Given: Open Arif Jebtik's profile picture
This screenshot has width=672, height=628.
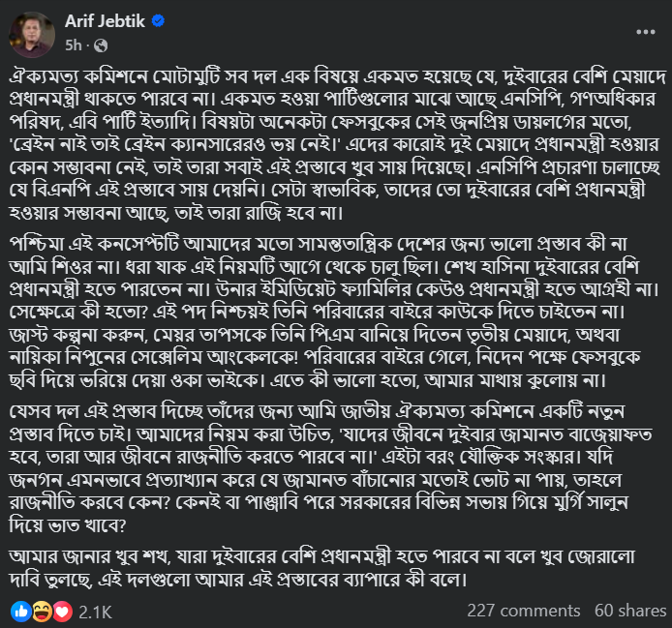Looking at the screenshot, I should tap(32, 35).
